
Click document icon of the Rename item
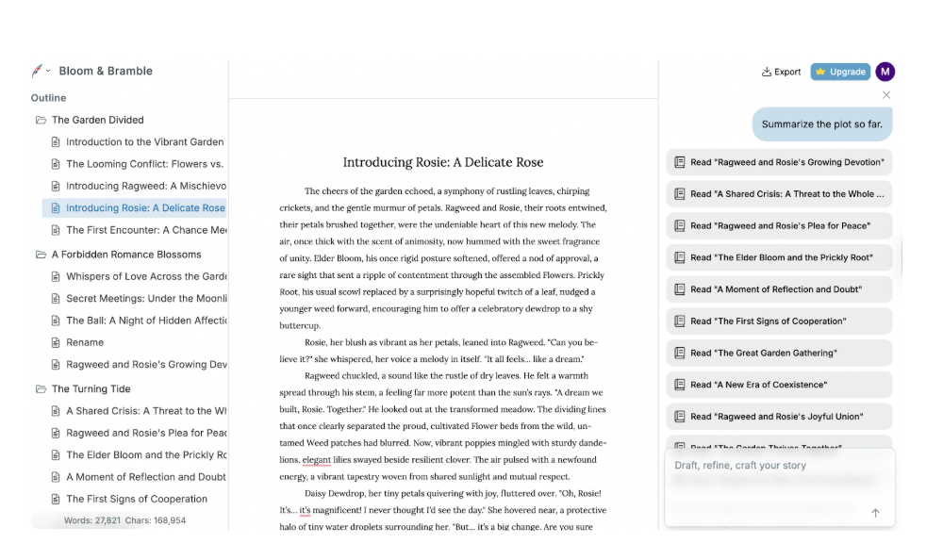(56, 343)
